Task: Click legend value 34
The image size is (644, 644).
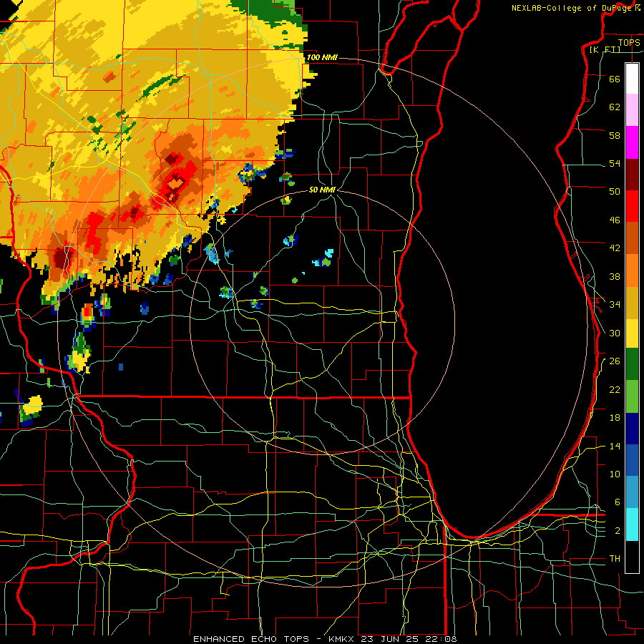Action: coord(615,305)
